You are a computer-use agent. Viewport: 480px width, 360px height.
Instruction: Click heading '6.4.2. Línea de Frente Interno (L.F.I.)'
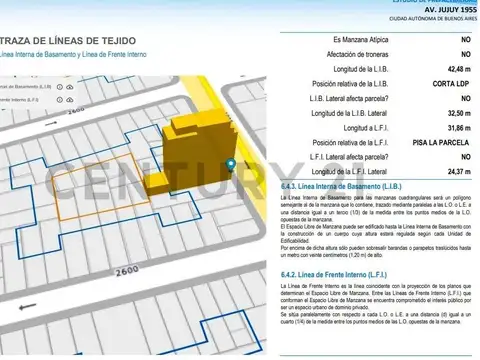click(334, 275)
